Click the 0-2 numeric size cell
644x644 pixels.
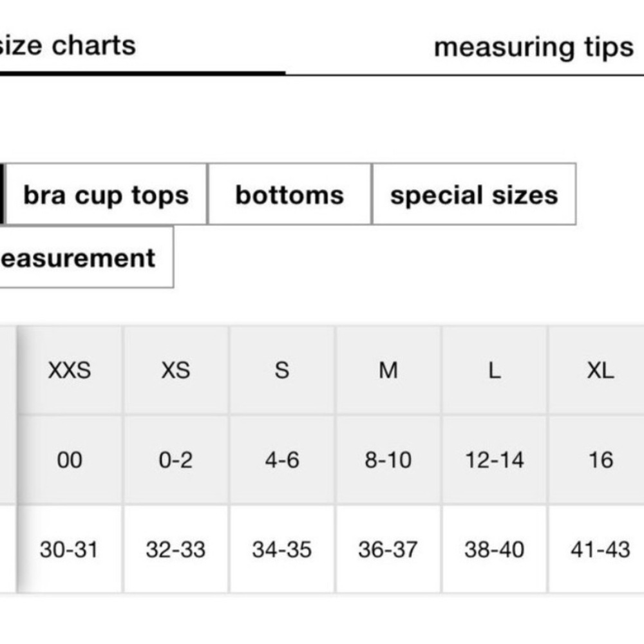click(x=176, y=460)
